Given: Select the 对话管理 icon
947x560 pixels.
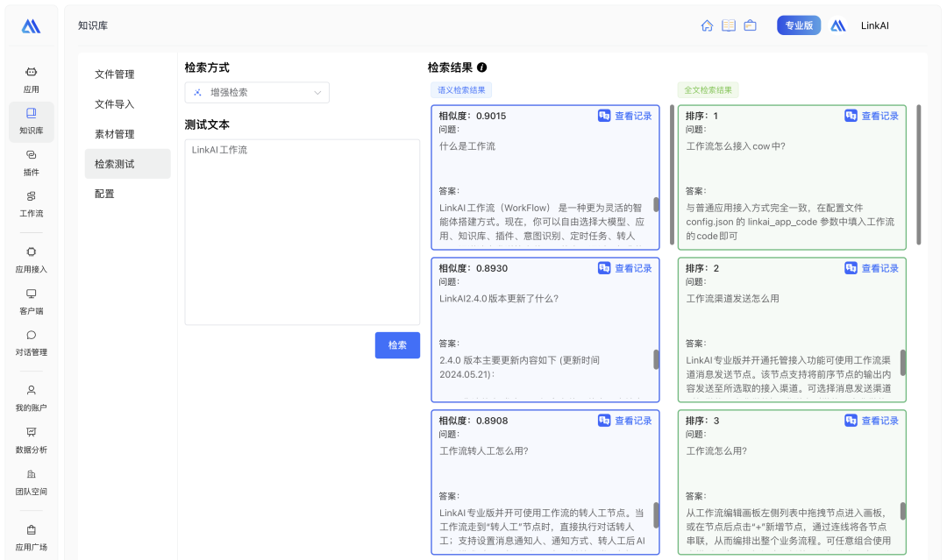Looking at the screenshot, I should tap(31, 342).
